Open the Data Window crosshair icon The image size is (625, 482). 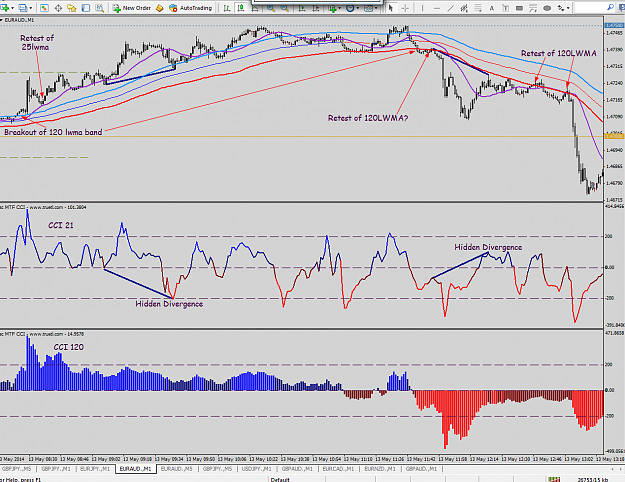58,8
